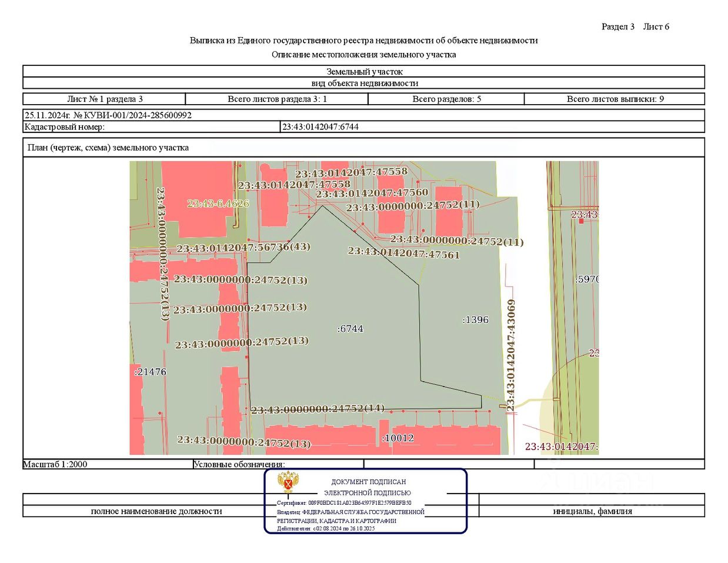Image resolution: width=728 pixels, height=563 pixels.
Task: Click 'Масштаб 1:2000' scale text
Action: [55, 464]
